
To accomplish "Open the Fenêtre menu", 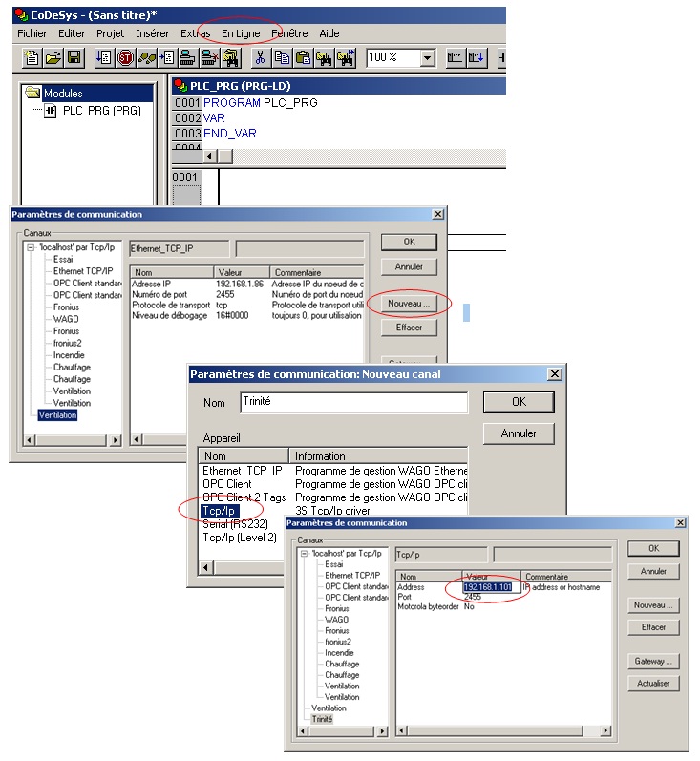I will pyautogui.click(x=289, y=33).
